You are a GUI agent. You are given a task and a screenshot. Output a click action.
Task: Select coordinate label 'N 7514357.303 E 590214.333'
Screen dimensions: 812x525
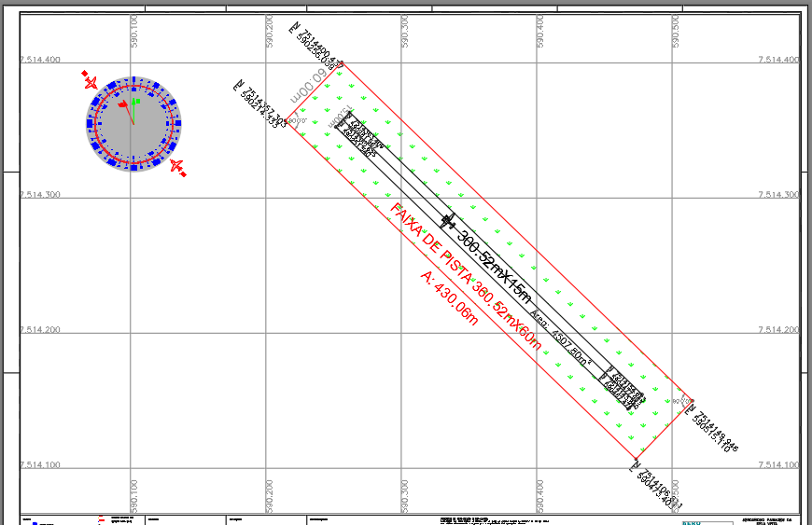[x=259, y=104]
